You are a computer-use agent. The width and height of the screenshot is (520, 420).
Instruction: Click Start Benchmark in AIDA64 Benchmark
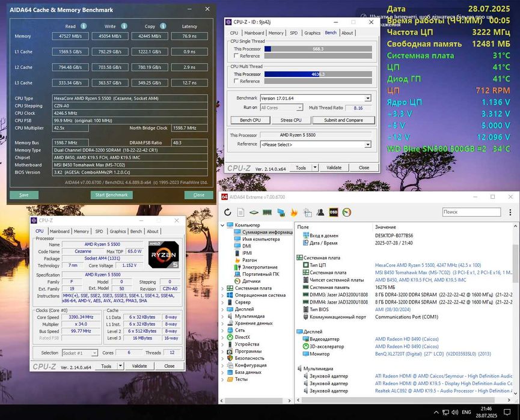[111, 195]
